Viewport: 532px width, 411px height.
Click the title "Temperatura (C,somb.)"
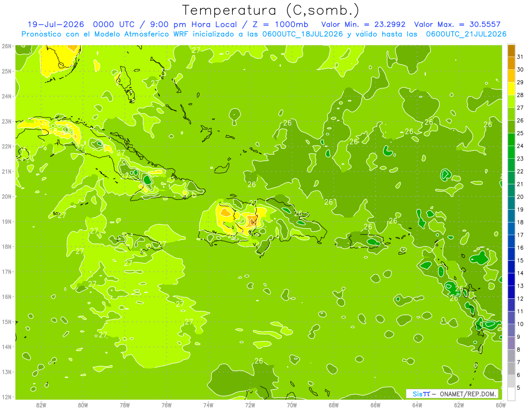271,10
